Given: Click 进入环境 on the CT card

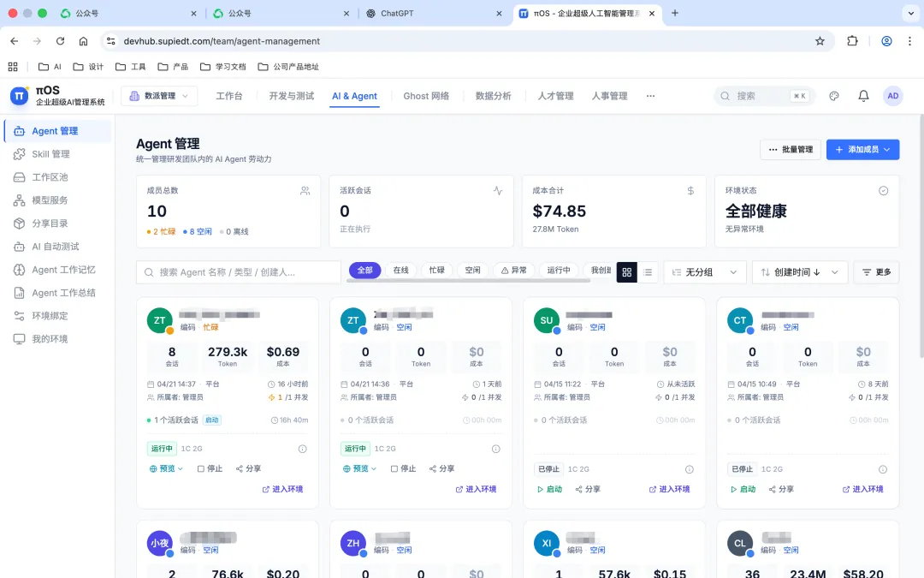Looking at the screenshot, I should click(x=862, y=489).
